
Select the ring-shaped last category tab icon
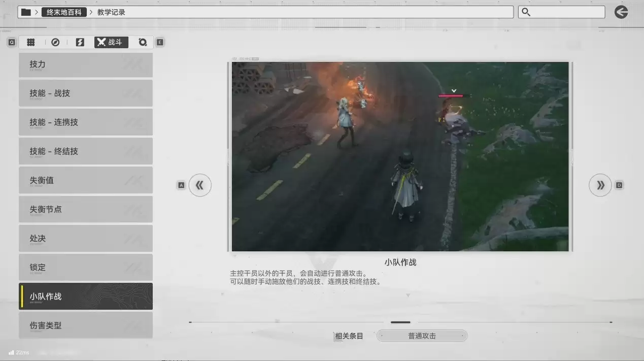point(143,43)
